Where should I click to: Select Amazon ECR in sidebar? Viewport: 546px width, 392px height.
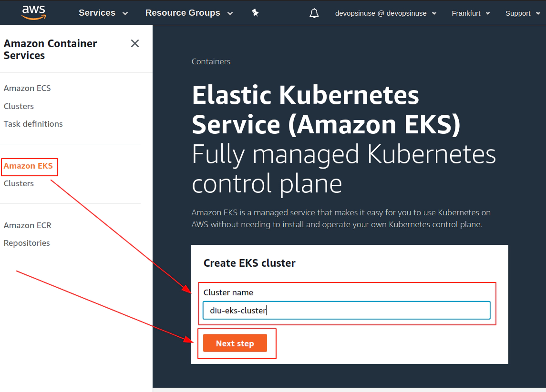28,225
